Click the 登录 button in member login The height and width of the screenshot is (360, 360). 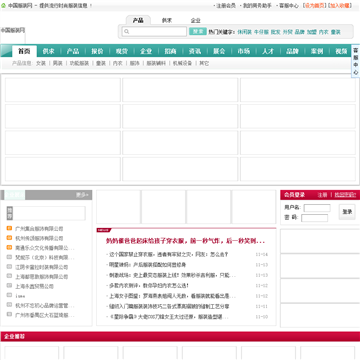click(347, 212)
